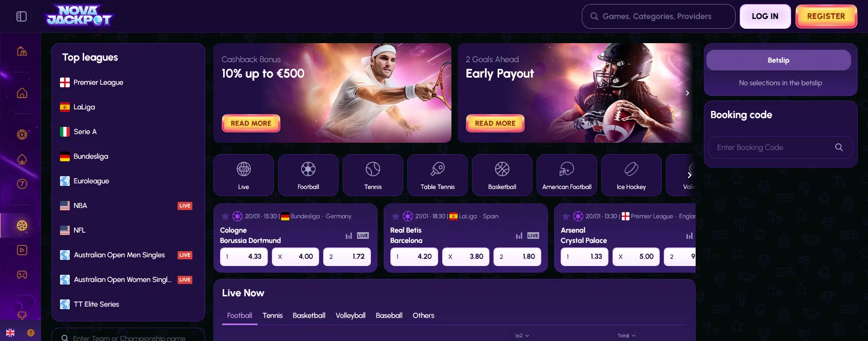
Task: Expand the 1x2 market dropdown
Action: [522, 335]
